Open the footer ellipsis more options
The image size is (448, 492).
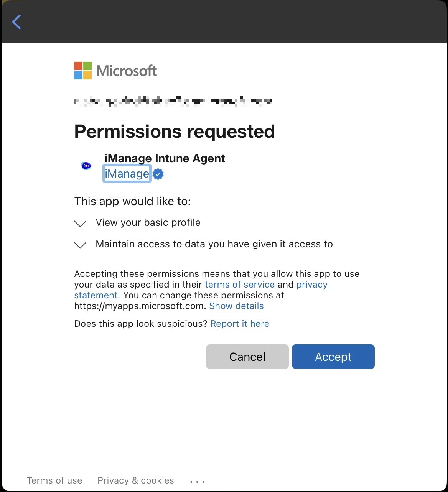pyautogui.click(x=198, y=481)
